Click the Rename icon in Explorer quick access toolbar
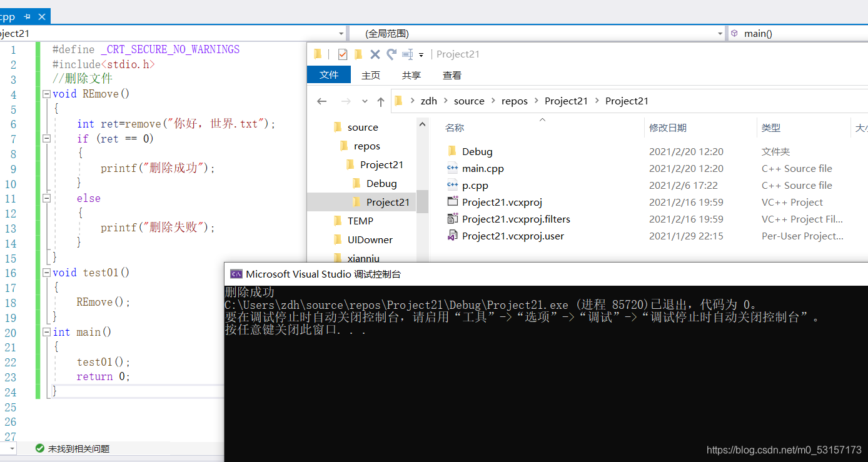Image resolution: width=868 pixels, height=462 pixels. pyautogui.click(x=408, y=54)
